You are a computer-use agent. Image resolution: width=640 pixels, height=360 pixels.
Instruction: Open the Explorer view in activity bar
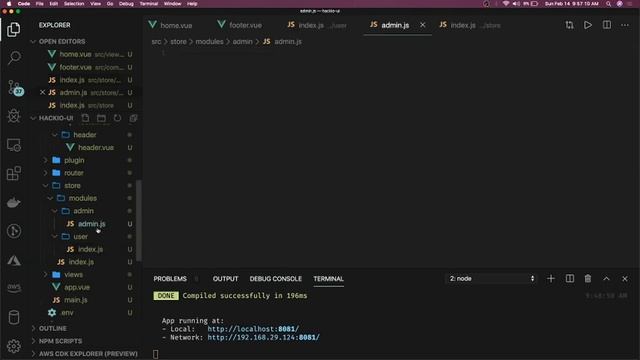(x=13, y=29)
